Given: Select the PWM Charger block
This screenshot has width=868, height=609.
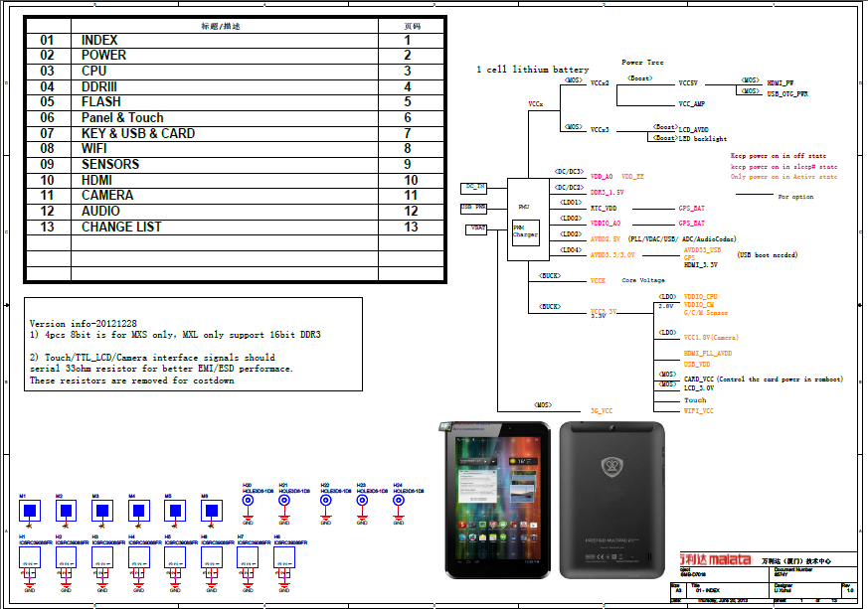Looking at the screenshot, I should point(524,231).
